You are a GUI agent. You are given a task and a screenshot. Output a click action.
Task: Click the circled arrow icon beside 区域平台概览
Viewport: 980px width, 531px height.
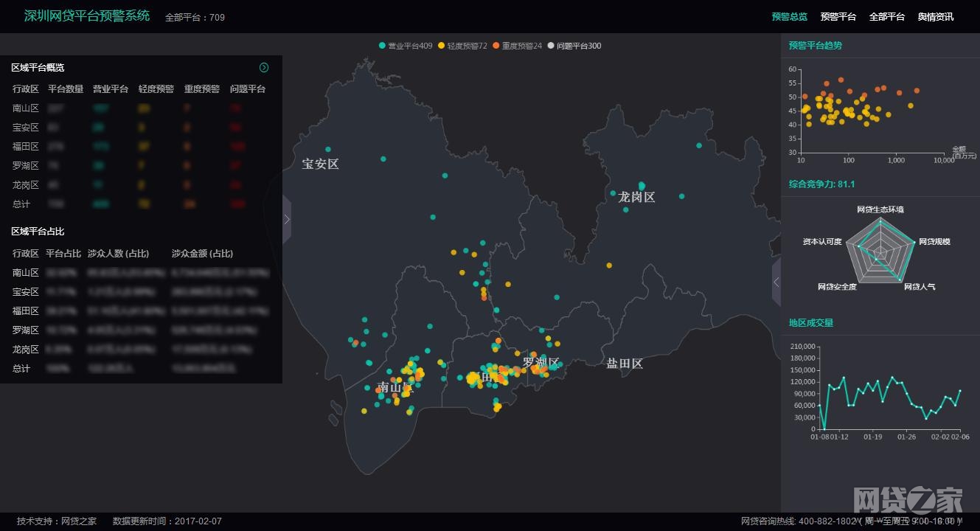[x=264, y=68]
